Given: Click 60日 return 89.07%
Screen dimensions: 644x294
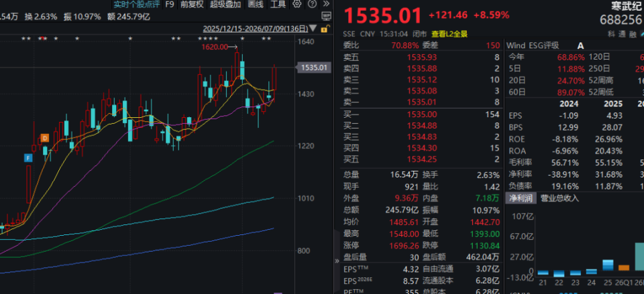Looking at the screenshot, I should tap(571, 92).
